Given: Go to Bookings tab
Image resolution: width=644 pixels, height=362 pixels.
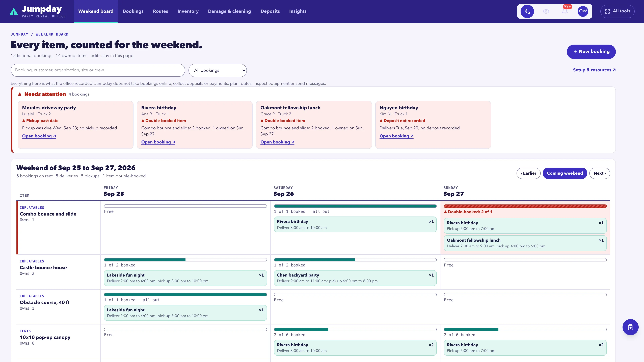Looking at the screenshot, I should (133, 11).
